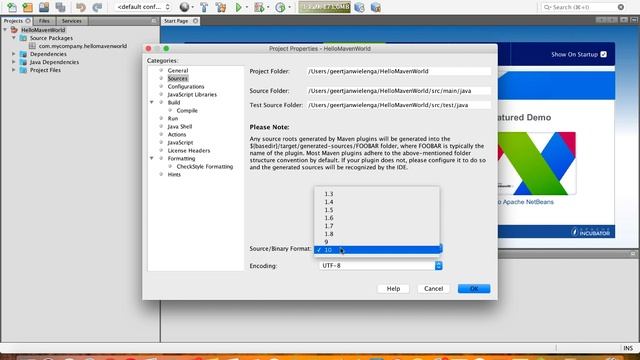Click the Save All toolbar icon
The width and height of the screenshot is (640, 360).
coord(60,7)
